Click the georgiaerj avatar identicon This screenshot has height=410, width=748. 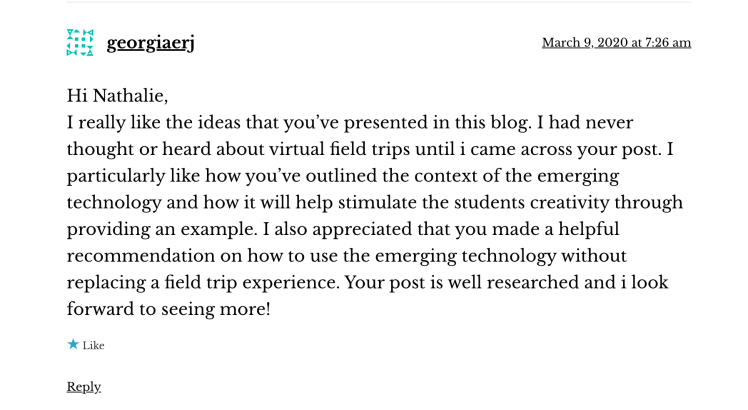(x=80, y=42)
